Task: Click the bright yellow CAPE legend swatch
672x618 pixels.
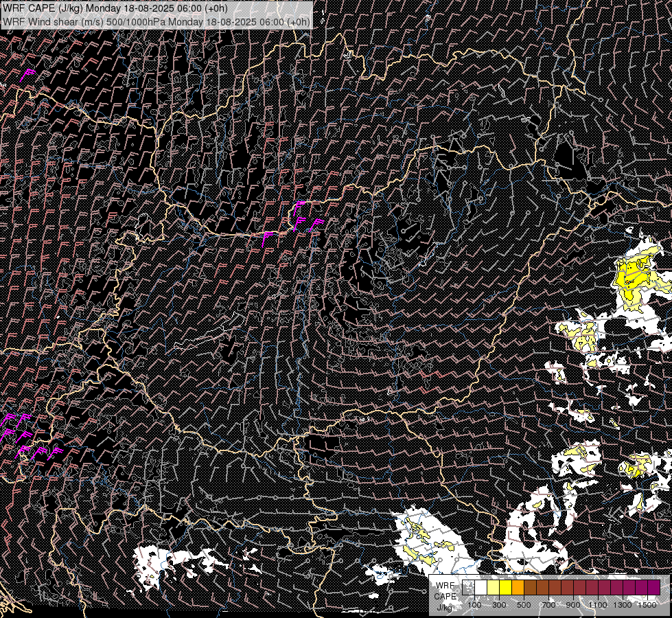Action: coord(506,587)
